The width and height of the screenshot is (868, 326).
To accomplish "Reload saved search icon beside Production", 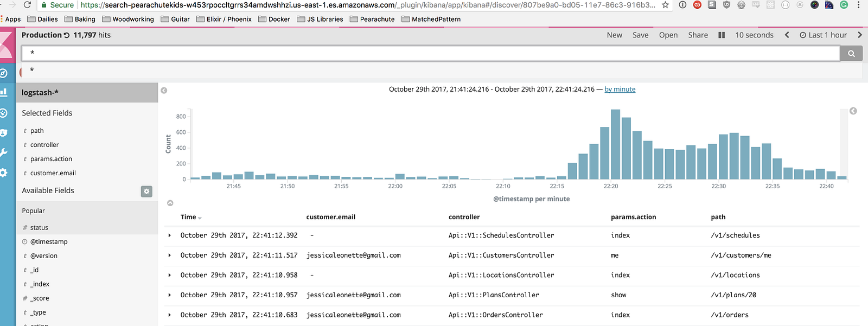I will [67, 35].
